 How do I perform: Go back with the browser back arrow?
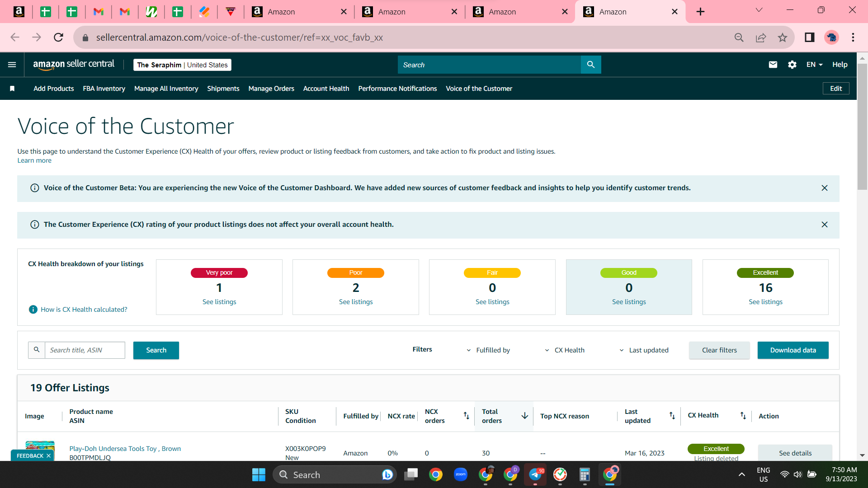pyautogui.click(x=15, y=38)
